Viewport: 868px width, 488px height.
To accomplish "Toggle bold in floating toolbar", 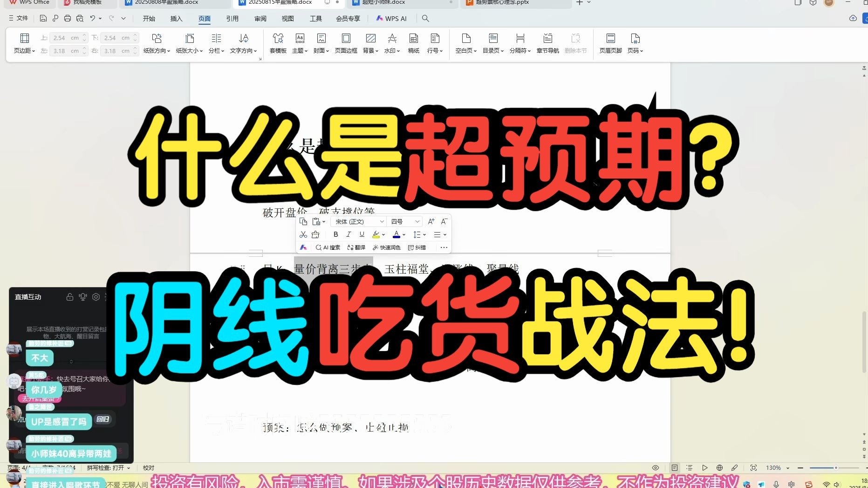I will coord(335,234).
